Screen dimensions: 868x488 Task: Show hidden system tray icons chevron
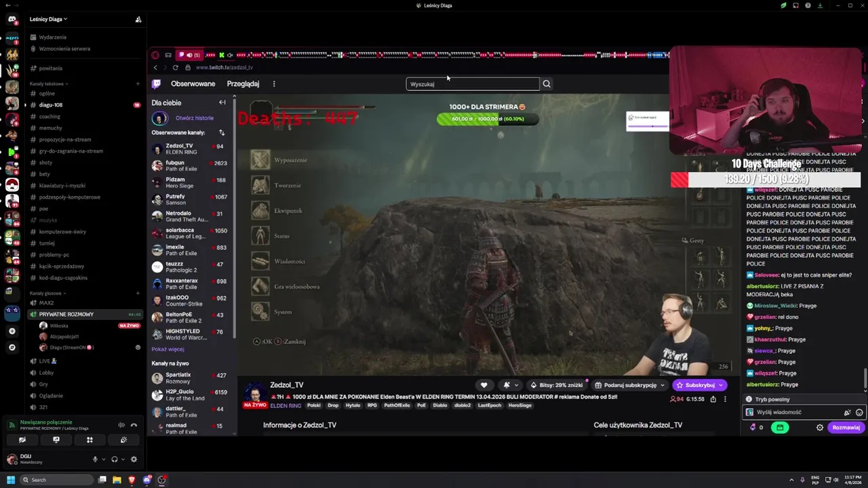791,480
